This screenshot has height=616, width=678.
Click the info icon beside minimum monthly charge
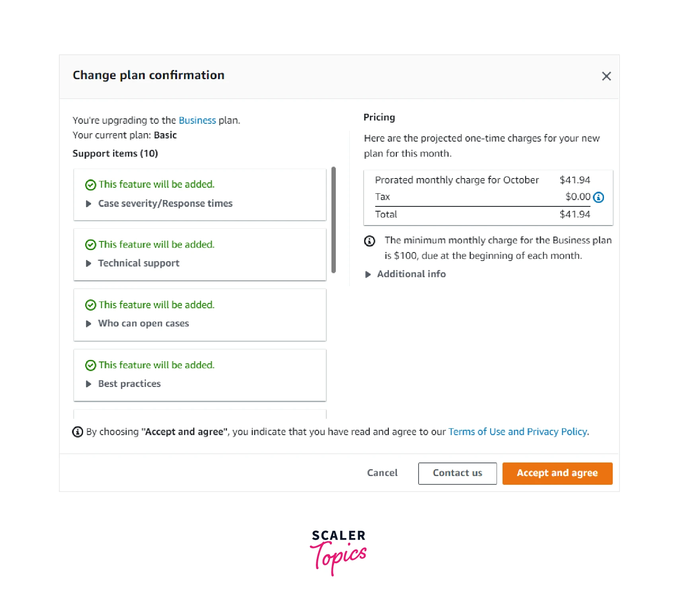370,241
